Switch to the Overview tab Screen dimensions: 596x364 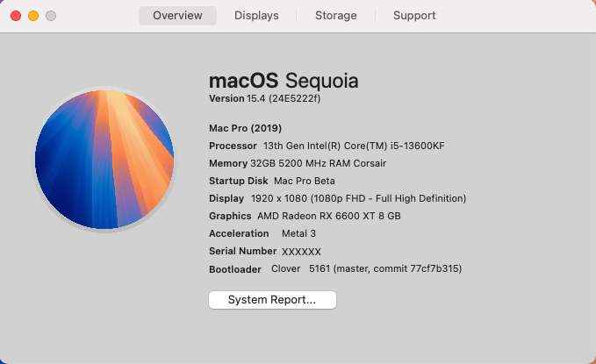click(177, 16)
